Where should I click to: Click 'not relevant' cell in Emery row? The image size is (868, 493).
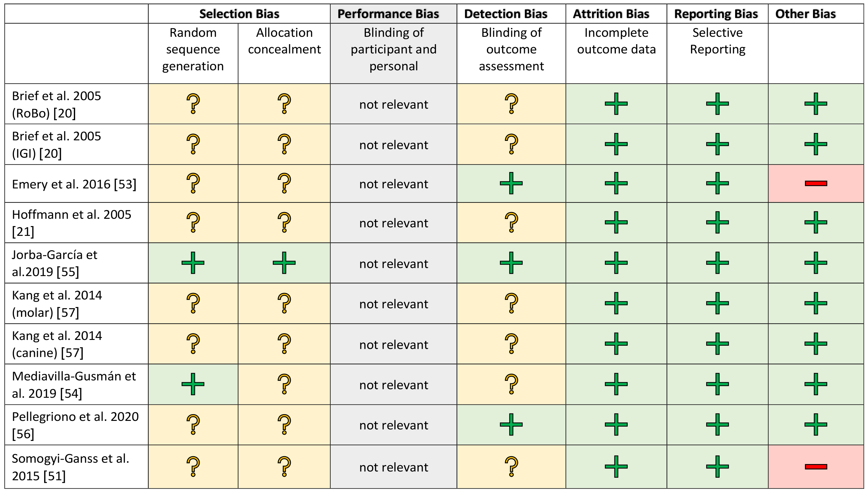pyautogui.click(x=394, y=184)
